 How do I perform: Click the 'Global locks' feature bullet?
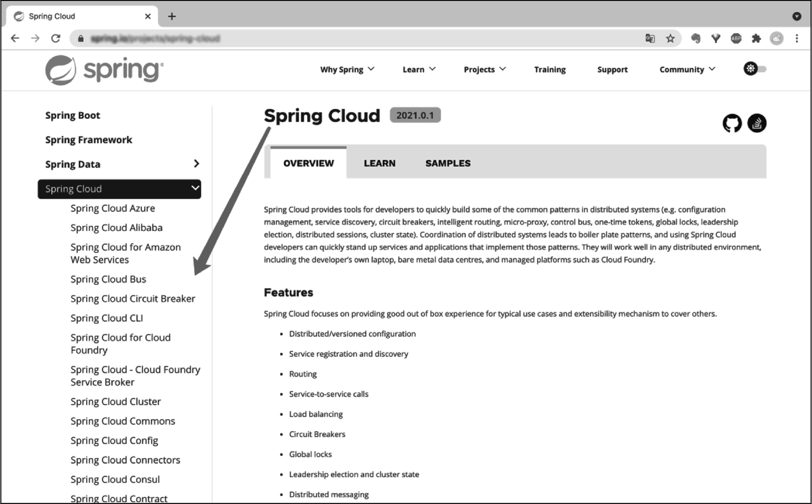pyautogui.click(x=310, y=454)
